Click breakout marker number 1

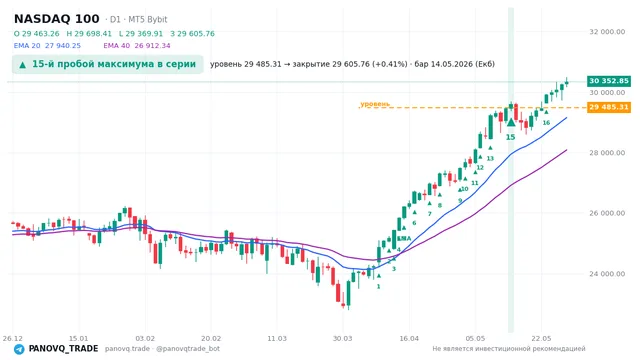[378, 287]
